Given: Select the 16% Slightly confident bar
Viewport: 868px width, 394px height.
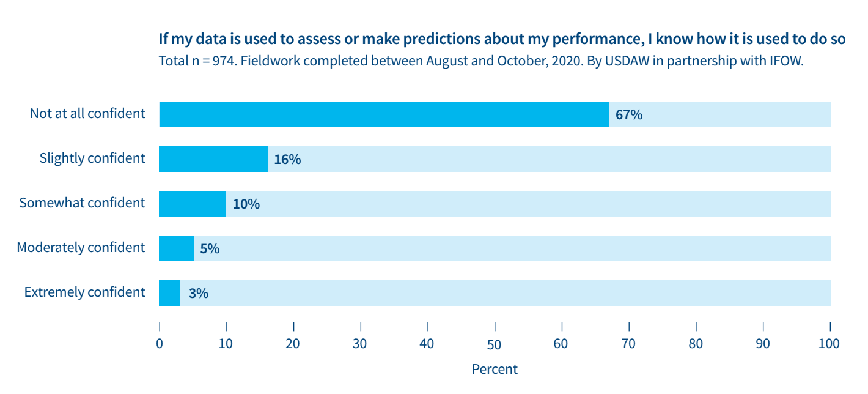Looking at the screenshot, I should tap(213, 159).
